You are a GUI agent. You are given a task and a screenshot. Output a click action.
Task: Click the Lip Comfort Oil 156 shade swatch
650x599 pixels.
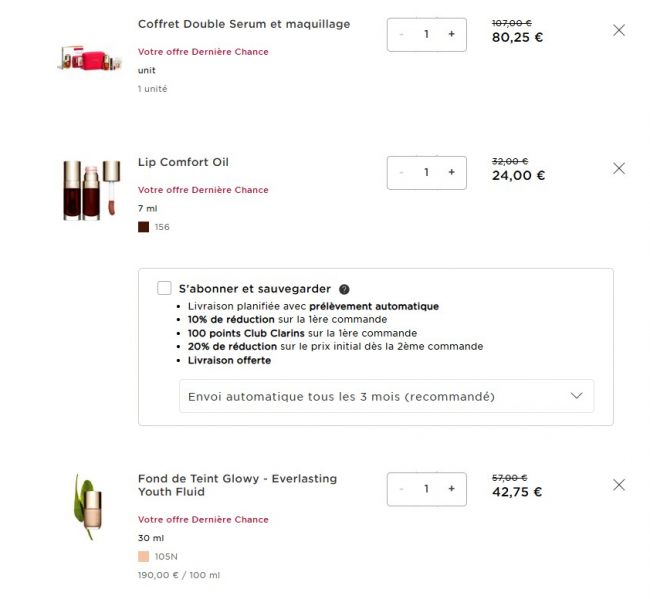coord(143,227)
